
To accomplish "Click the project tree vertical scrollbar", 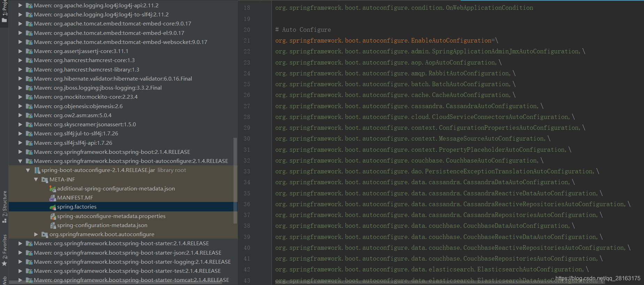I will coord(235,180).
